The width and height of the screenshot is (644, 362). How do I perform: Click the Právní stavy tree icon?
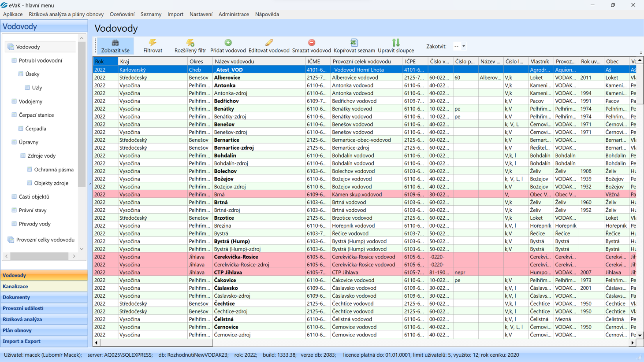tap(14, 211)
